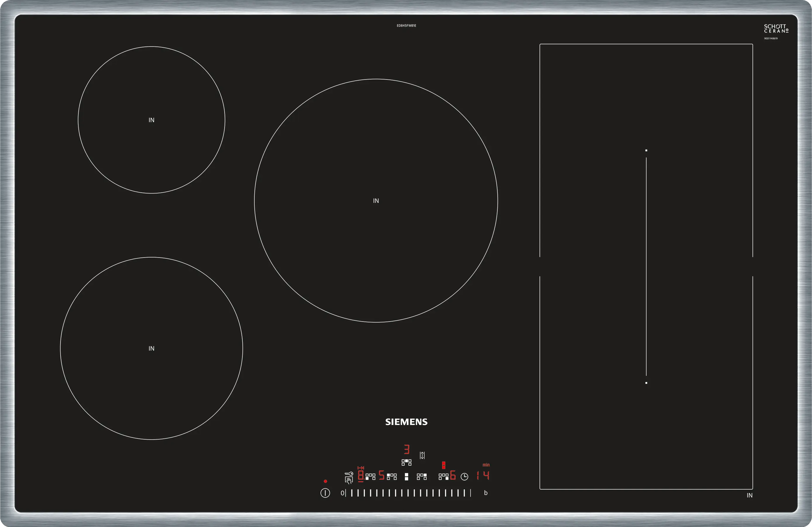Screen dimensions: 812x527
Task: Tap the large center induction cooking zone
Action: (x=376, y=201)
